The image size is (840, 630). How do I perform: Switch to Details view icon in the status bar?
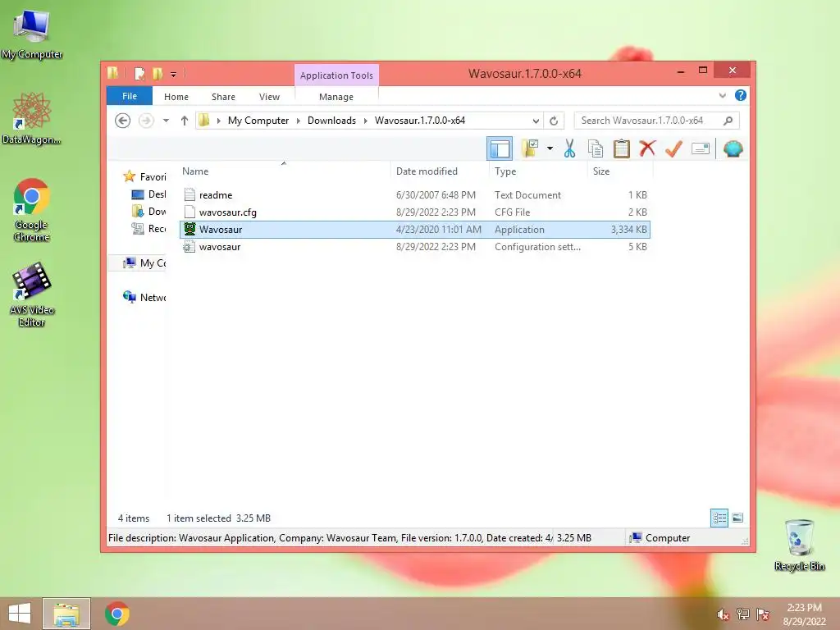719,518
